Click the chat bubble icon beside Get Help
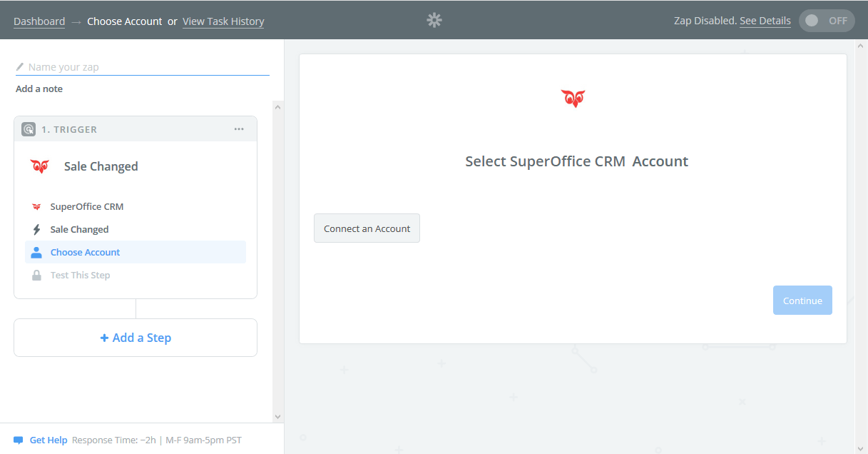Screen dimensions: 868x454 pos(19,440)
